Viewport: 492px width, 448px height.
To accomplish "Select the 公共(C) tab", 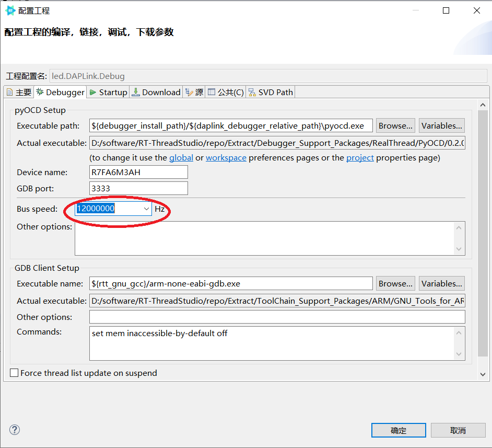I will tap(226, 93).
